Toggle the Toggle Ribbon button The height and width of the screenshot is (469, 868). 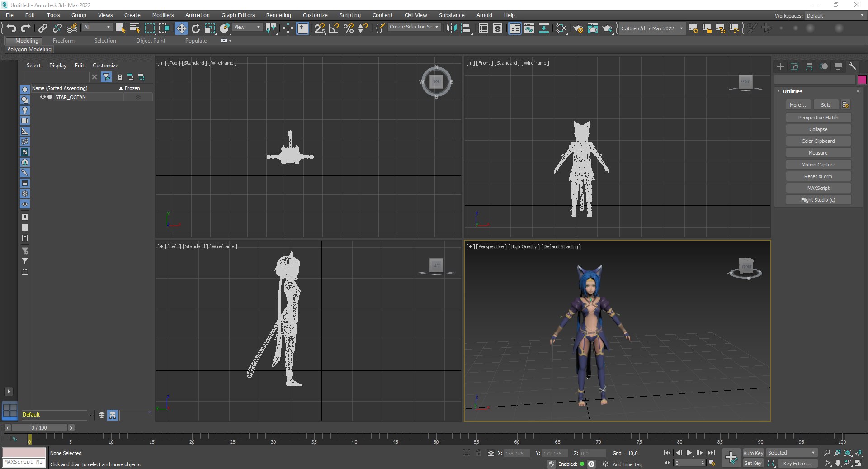point(515,28)
